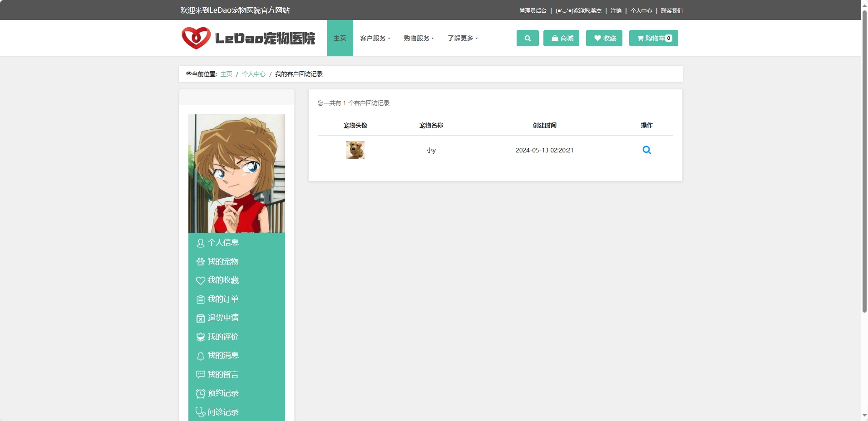Expand the 购物服务 dropdown menu
Screen dimensions: 868x421
418,38
